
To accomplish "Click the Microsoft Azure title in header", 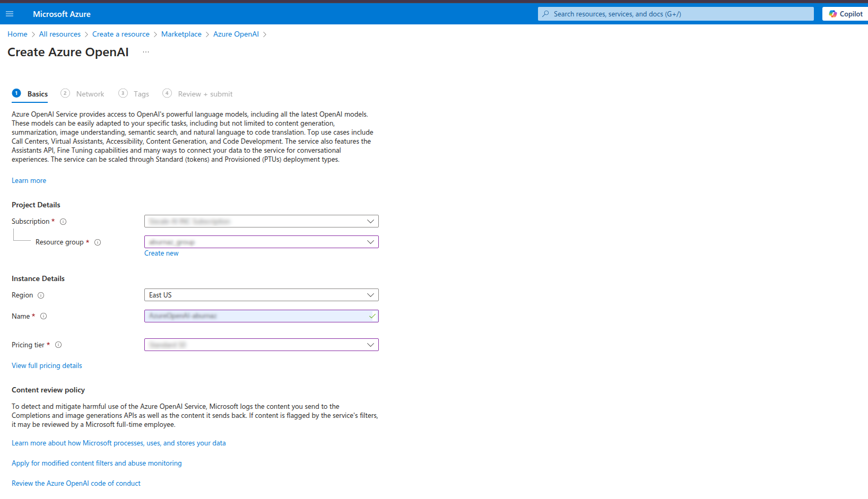I will (x=62, y=14).
